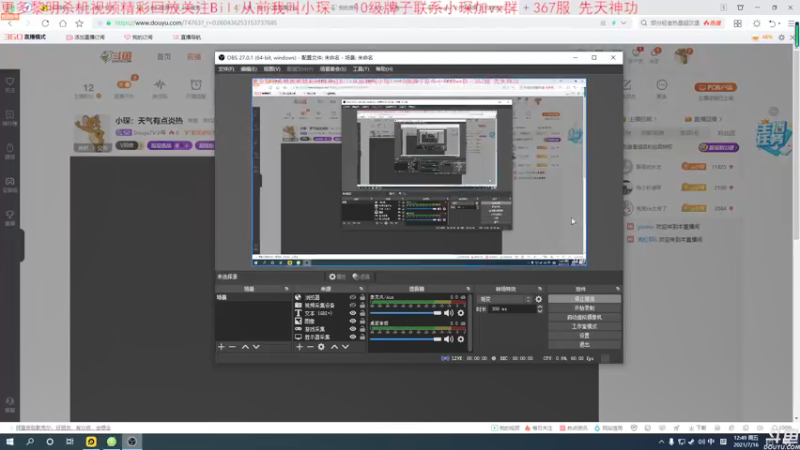Open Windows taskbar search
The height and width of the screenshot is (450, 800).
pyautogui.click(x=30, y=442)
